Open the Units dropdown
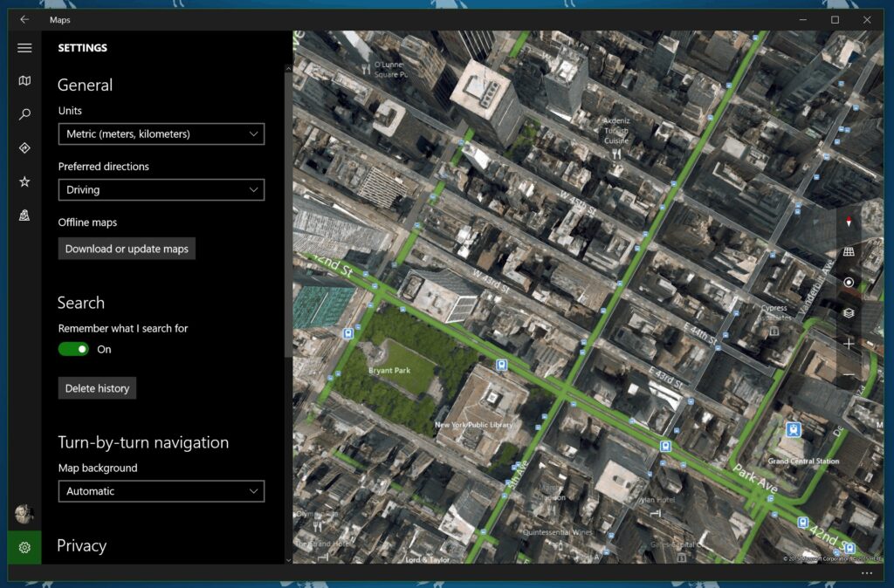This screenshot has width=894, height=588. (162, 133)
